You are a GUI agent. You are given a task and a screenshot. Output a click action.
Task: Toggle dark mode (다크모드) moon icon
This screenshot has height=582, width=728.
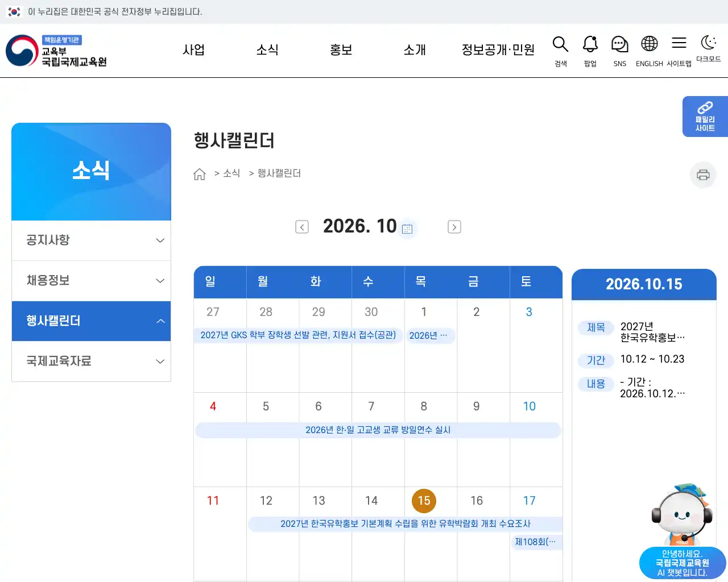[708, 48]
